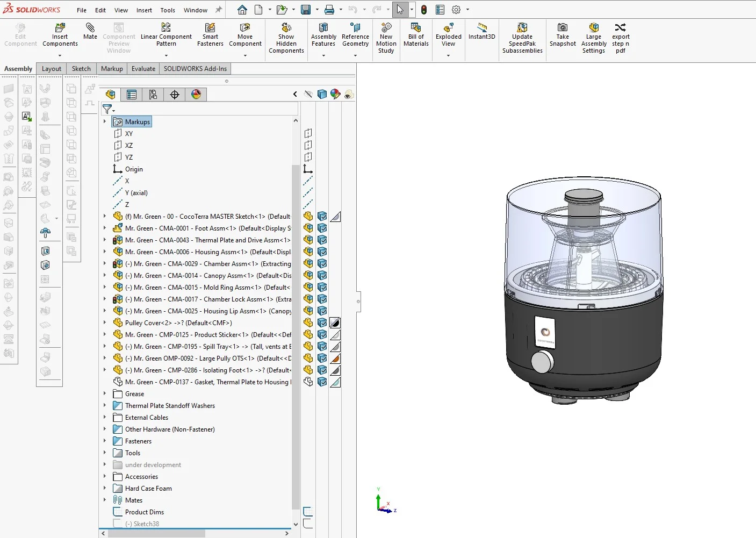Toggle visibility of CMP-0137 Gasket row
This screenshot has height=538, width=756.
308,382
